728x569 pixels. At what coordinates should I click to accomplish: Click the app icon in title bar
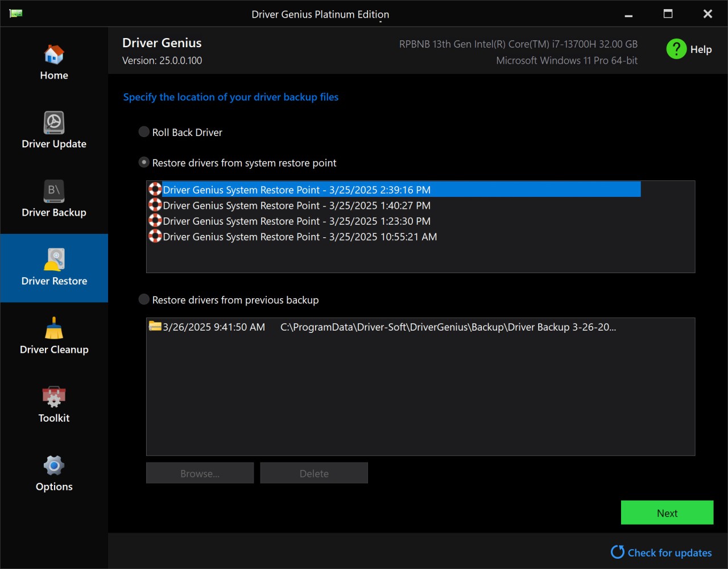[16, 14]
